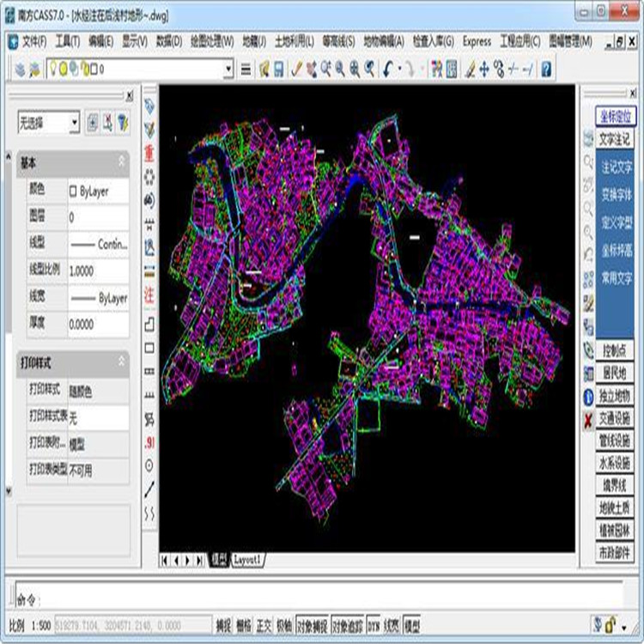Click the save icon in the toolbar
The width and height of the screenshot is (644, 644).
pyautogui.click(x=279, y=70)
